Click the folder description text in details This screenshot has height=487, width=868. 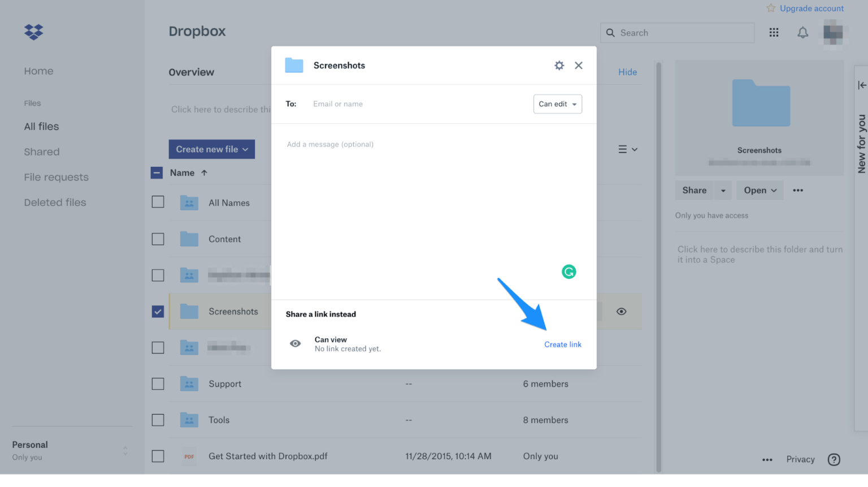pyautogui.click(x=760, y=255)
